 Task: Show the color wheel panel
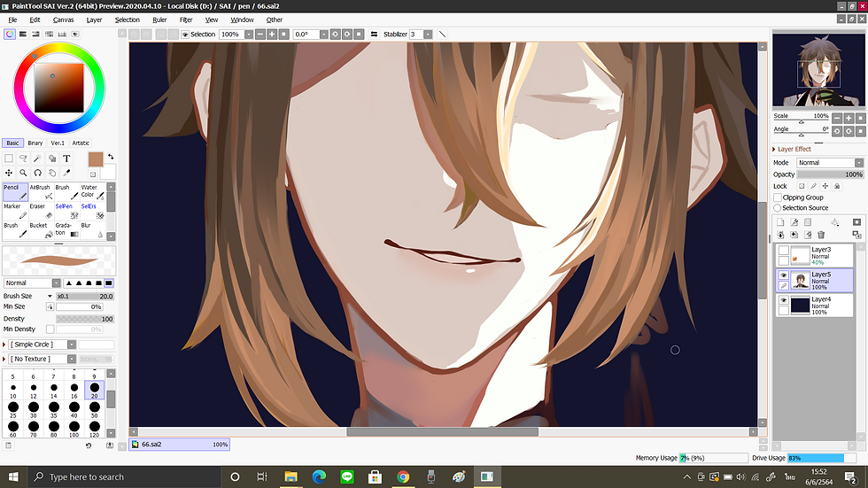pos(10,35)
